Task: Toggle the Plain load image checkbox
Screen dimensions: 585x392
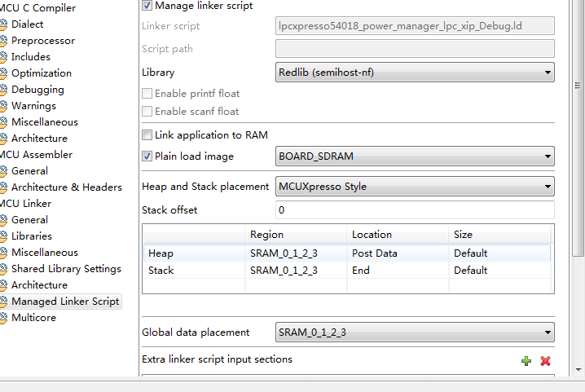Action: coord(147,156)
